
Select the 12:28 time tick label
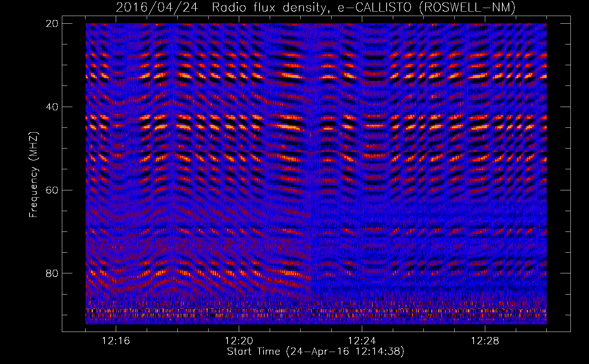[485, 341]
